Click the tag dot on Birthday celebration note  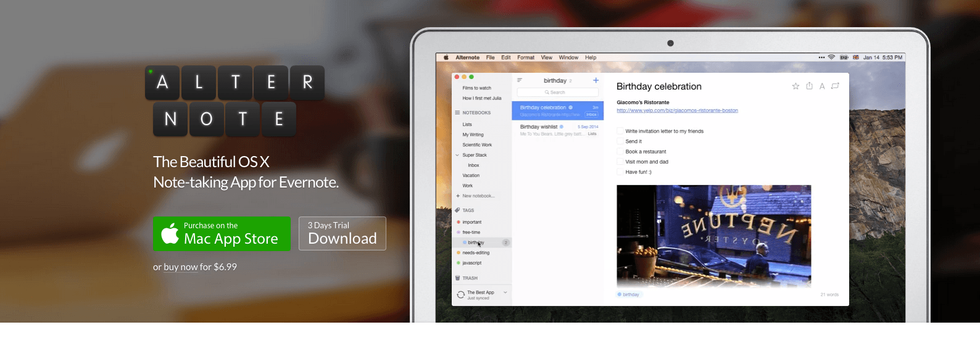(x=570, y=107)
